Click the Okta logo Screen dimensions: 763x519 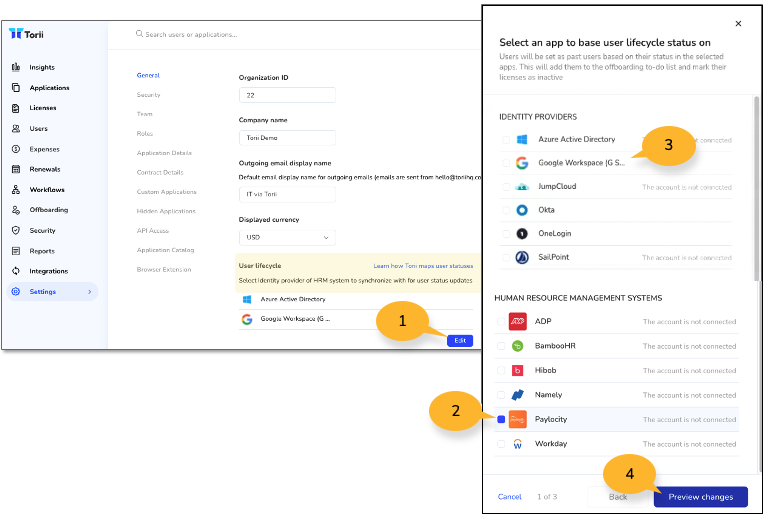(522, 210)
